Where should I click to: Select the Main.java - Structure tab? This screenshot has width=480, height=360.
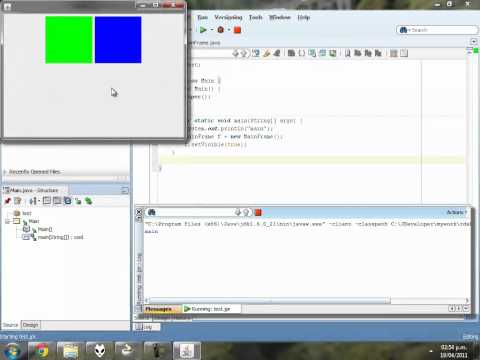point(34,190)
